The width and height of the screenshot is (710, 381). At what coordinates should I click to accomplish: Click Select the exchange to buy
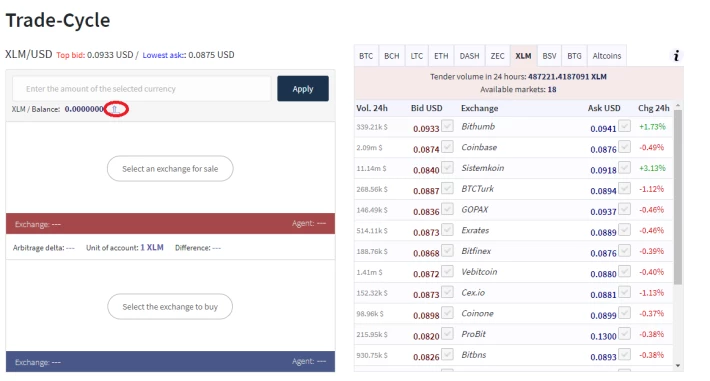(170, 307)
